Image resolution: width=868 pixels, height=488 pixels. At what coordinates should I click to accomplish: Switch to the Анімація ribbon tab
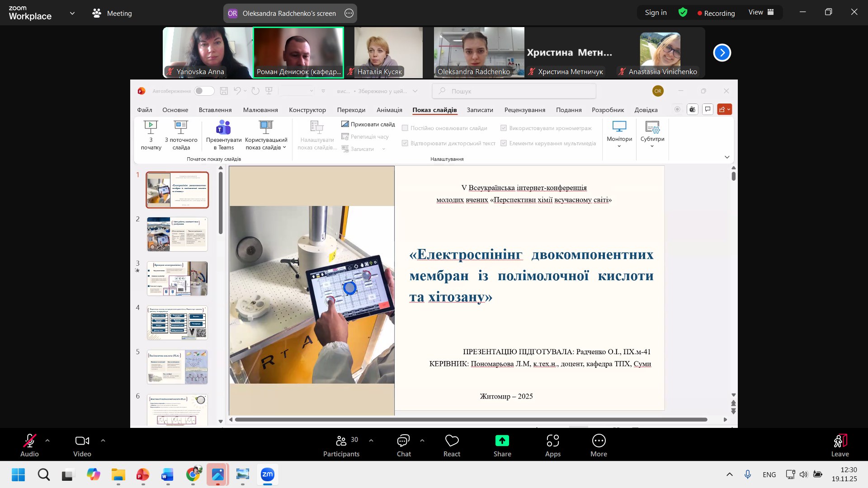389,110
